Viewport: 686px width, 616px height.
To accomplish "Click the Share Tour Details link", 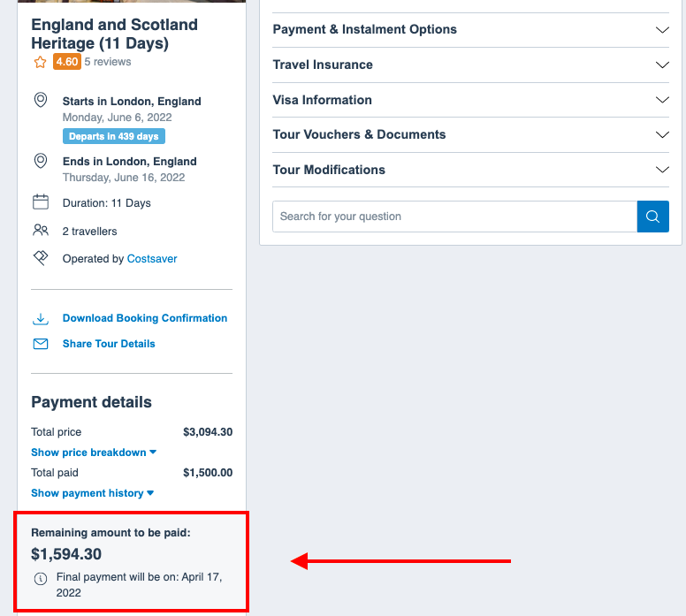I will (109, 344).
